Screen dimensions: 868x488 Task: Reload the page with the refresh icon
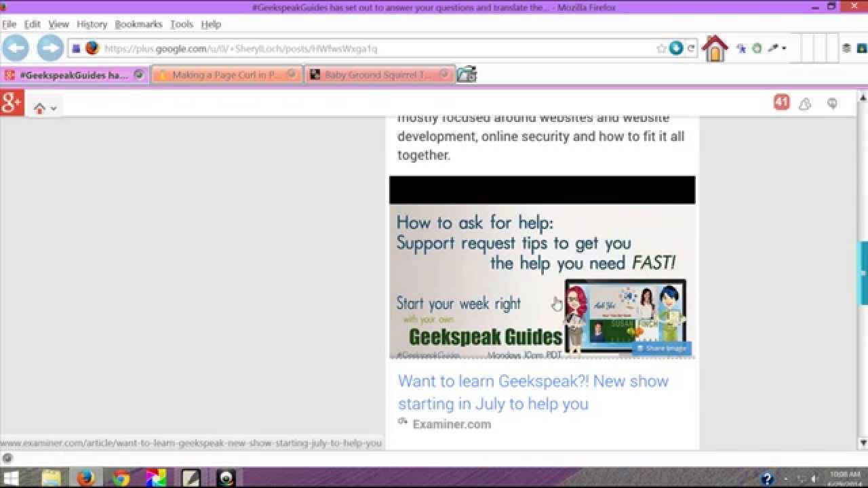click(690, 48)
